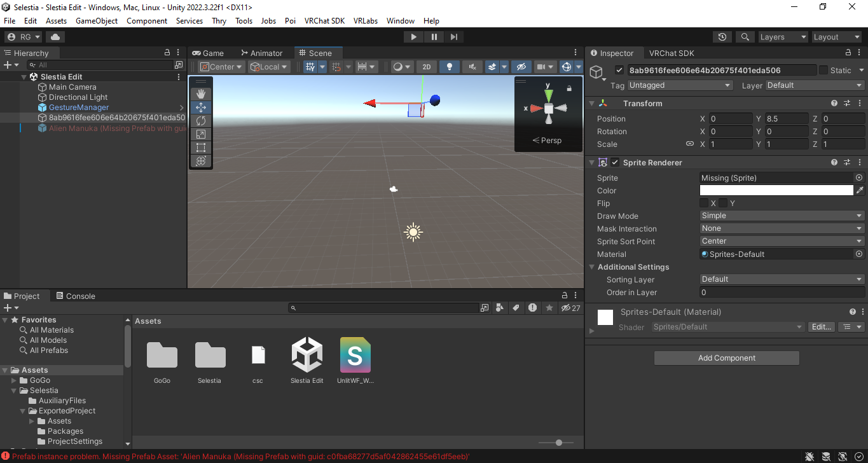Screen dimensions: 868x463
Task: Lock the Inspector panel
Action: pyautogui.click(x=848, y=53)
